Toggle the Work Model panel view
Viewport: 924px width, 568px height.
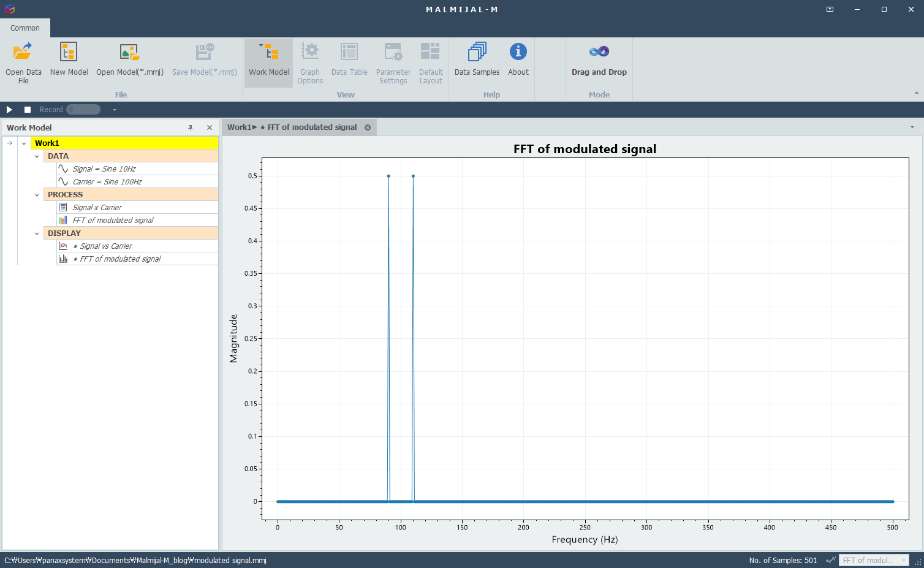268,63
